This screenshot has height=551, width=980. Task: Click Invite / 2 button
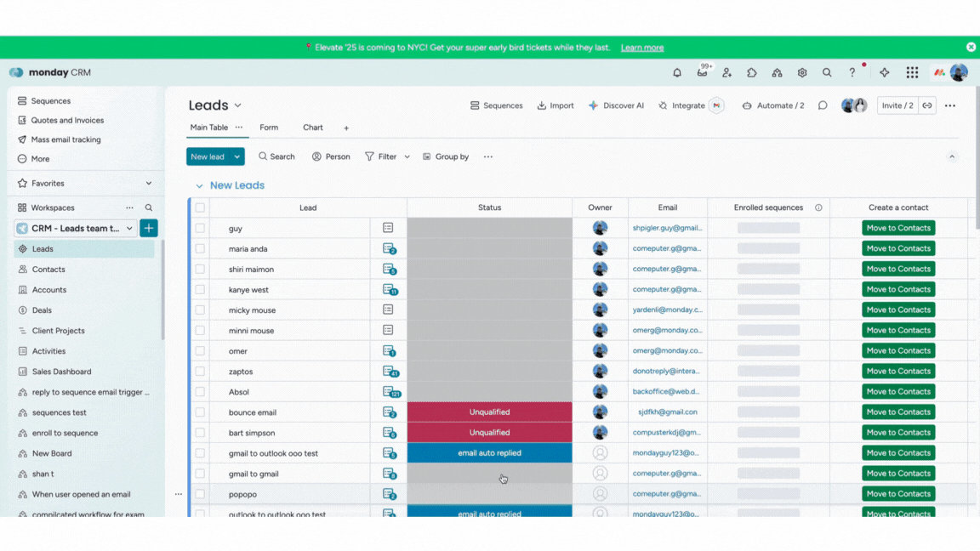897,105
